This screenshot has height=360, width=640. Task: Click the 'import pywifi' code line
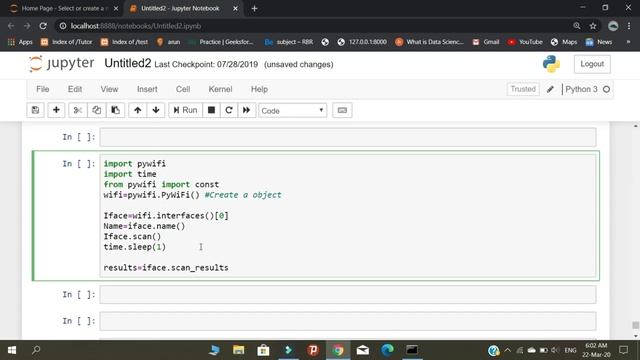pyautogui.click(x=135, y=164)
